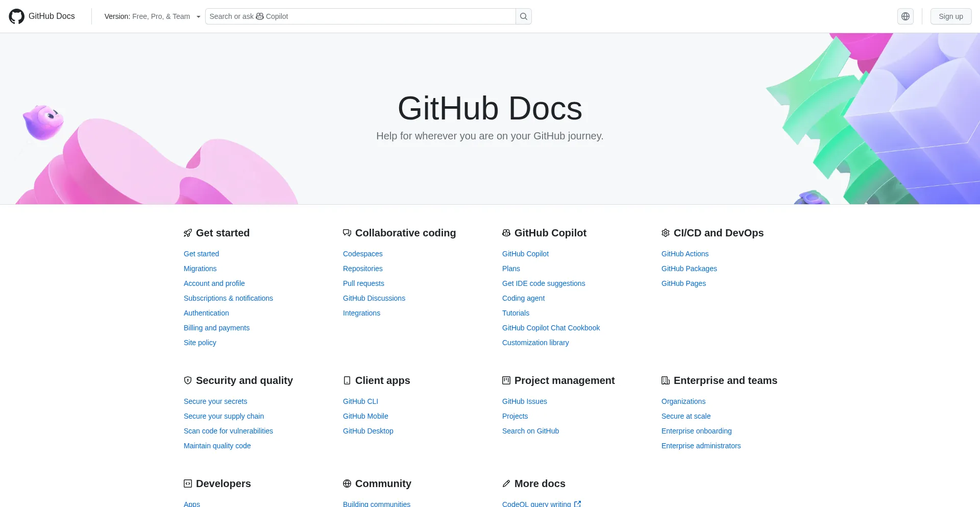Open the Repositories link

point(363,269)
